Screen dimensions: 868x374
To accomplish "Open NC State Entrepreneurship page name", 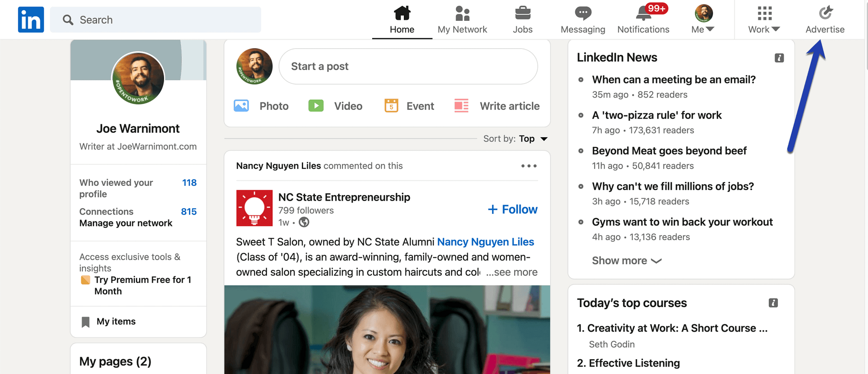I will [344, 197].
